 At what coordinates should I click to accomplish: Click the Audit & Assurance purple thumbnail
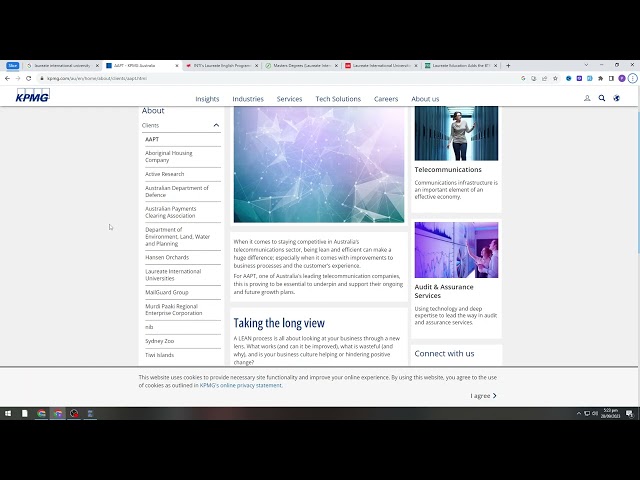click(x=456, y=250)
